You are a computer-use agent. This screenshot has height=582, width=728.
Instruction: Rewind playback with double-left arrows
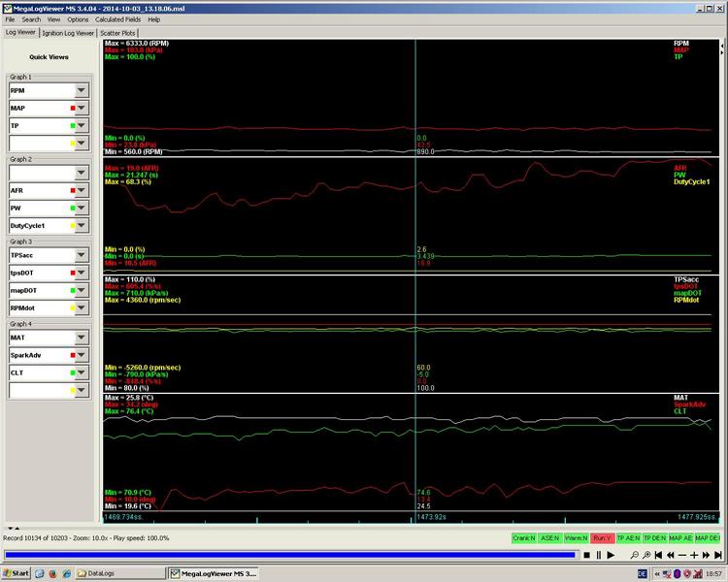pos(670,555)
